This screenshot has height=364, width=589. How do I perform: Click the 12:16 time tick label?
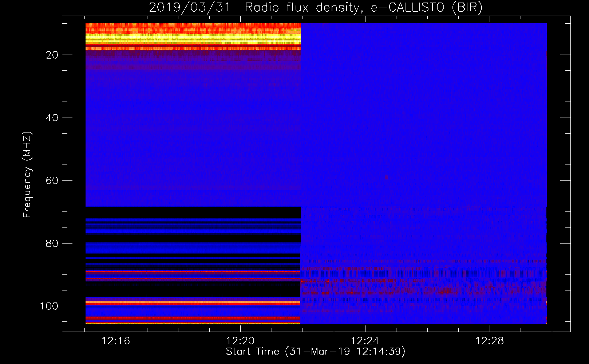[x=116, y=341]
